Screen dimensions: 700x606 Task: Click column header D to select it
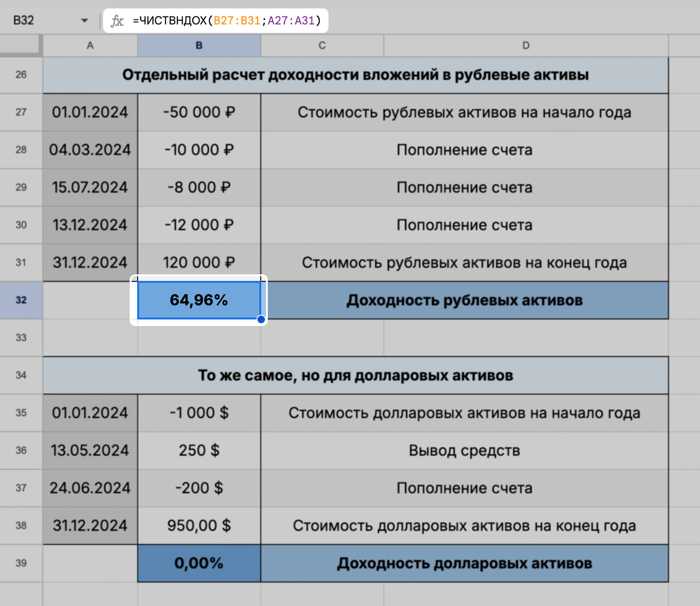pyautogui.click(x=525, y=46)
